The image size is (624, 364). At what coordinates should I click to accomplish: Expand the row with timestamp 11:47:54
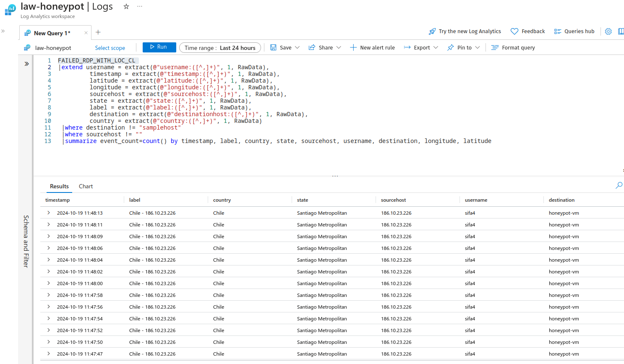[x=49, y=318]
